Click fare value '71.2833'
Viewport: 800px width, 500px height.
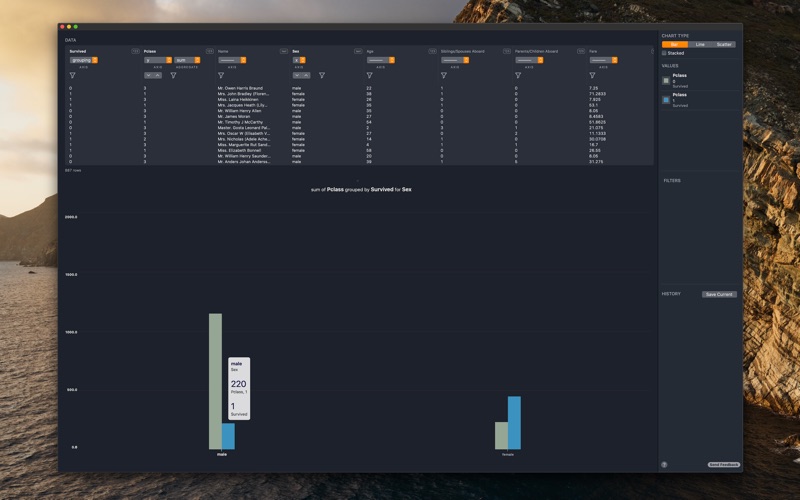[x=597, y=94]
